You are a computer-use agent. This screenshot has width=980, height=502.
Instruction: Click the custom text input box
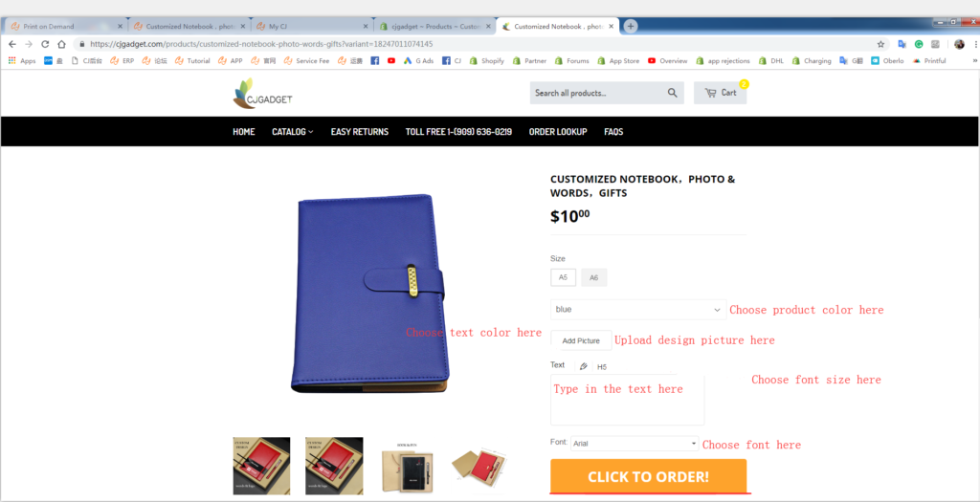627,401
